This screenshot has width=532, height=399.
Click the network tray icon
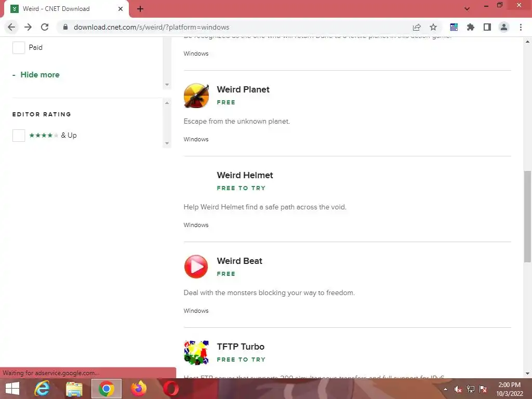click(471, 389)
